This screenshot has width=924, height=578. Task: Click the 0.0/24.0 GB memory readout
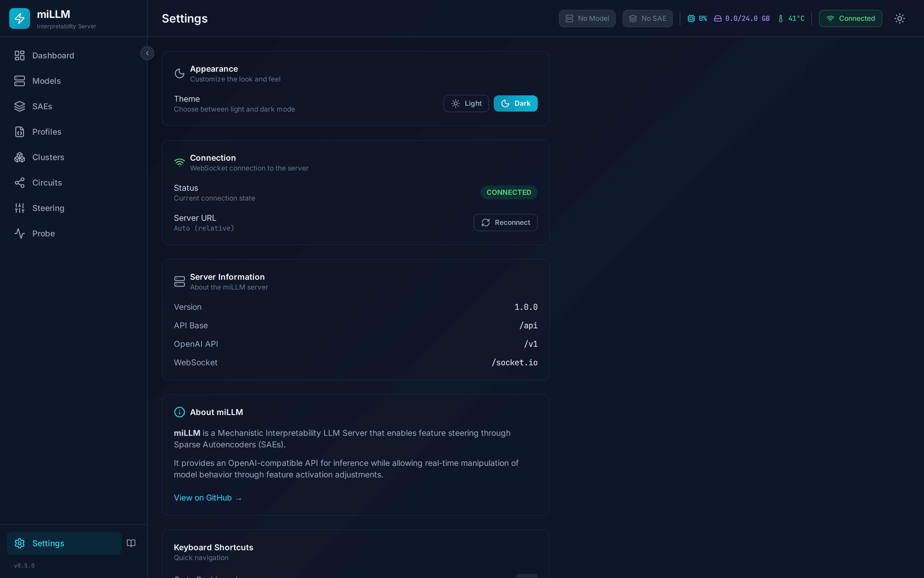point(747,18)
